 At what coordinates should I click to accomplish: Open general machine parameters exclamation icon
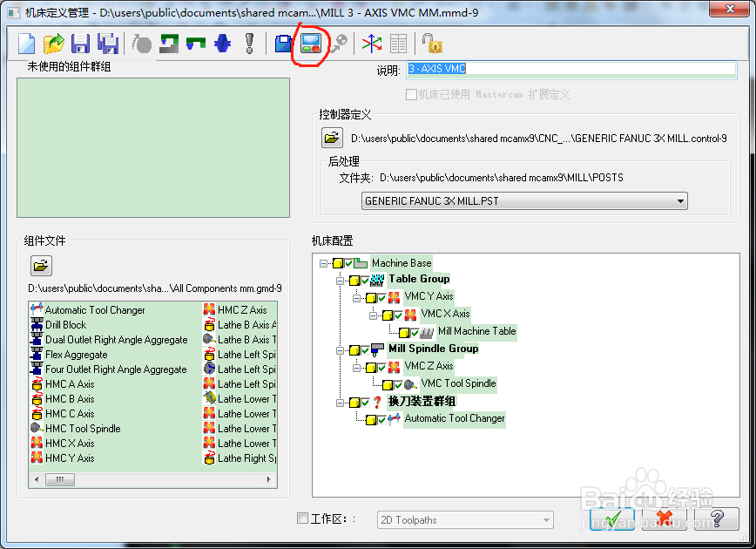(249, 44)
